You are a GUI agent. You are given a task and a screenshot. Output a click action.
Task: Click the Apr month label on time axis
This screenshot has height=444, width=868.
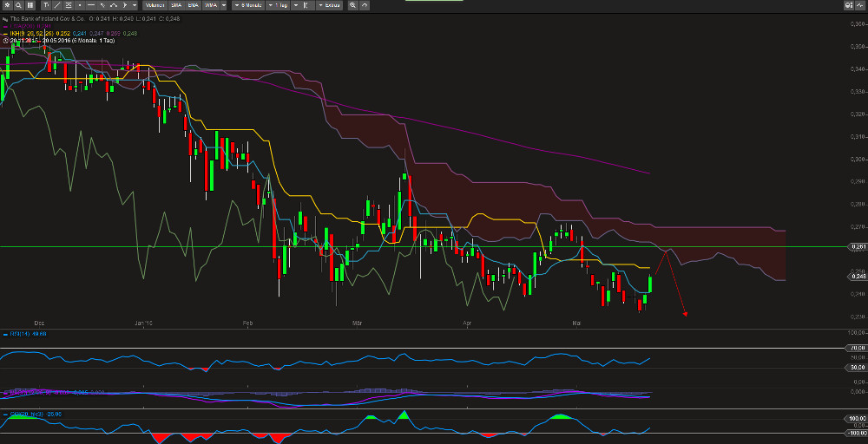click(469, 323)
